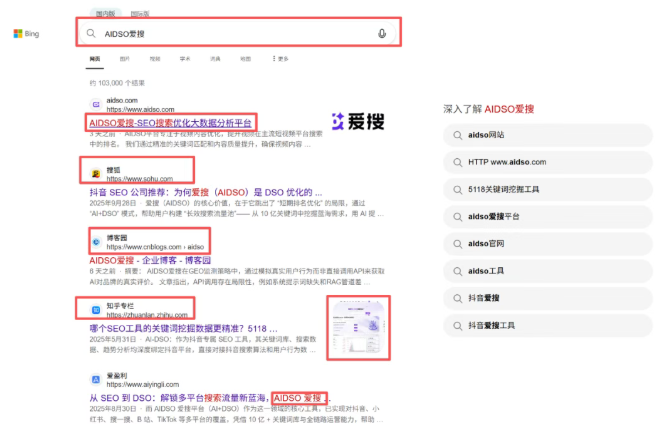Click magnifier icon beside HTTP www.aidso.com
The height and width of the screenshot is (434, 668).
pyautogui.click(x=458, y=163)
